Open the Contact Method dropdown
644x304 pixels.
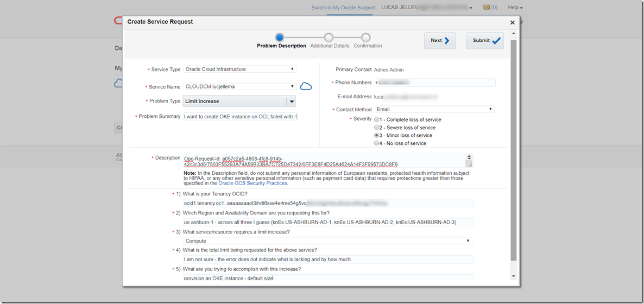tap(434, 109)
